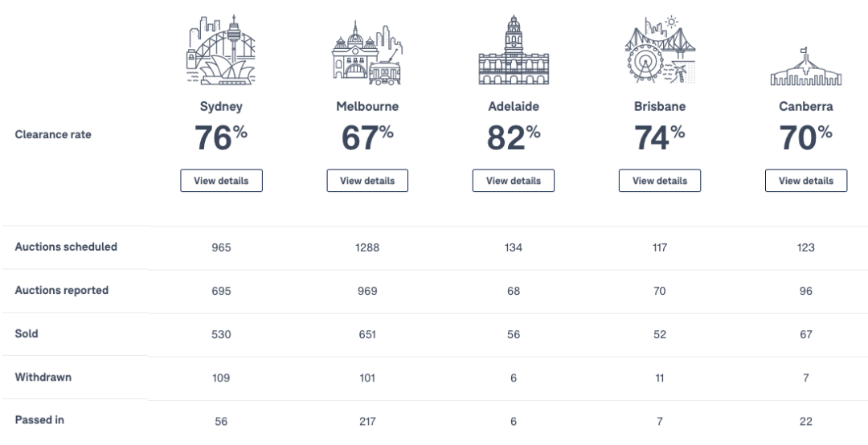The height and width of the screenshot is (445, 868).
Task: Click the Clearance rate label
Action: tap(53, 134)
